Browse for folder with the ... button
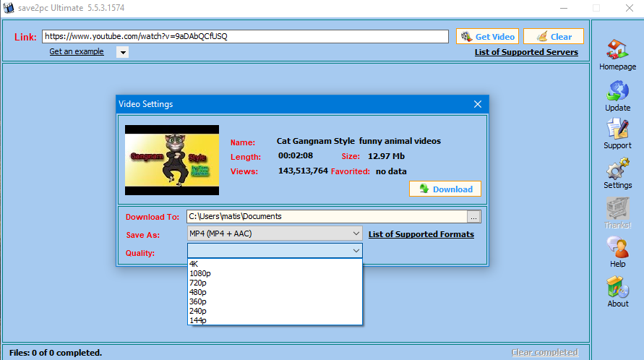 coord(473,217)
